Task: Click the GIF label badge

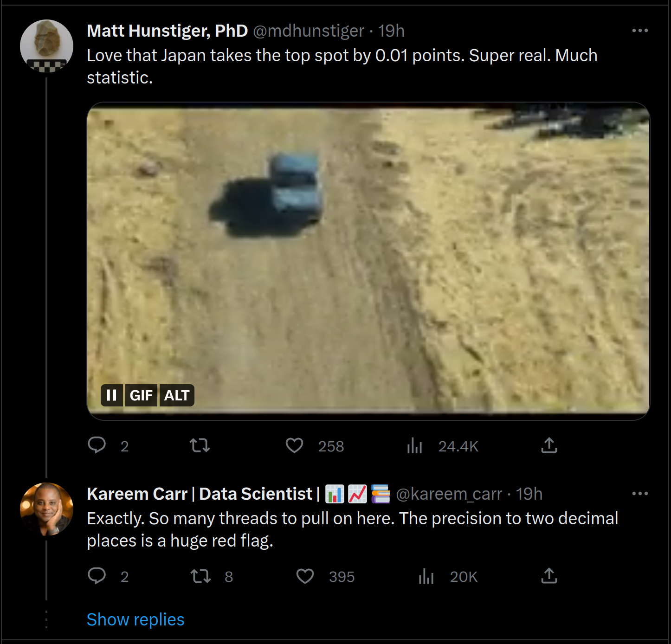Action: (x=141, y=395)
